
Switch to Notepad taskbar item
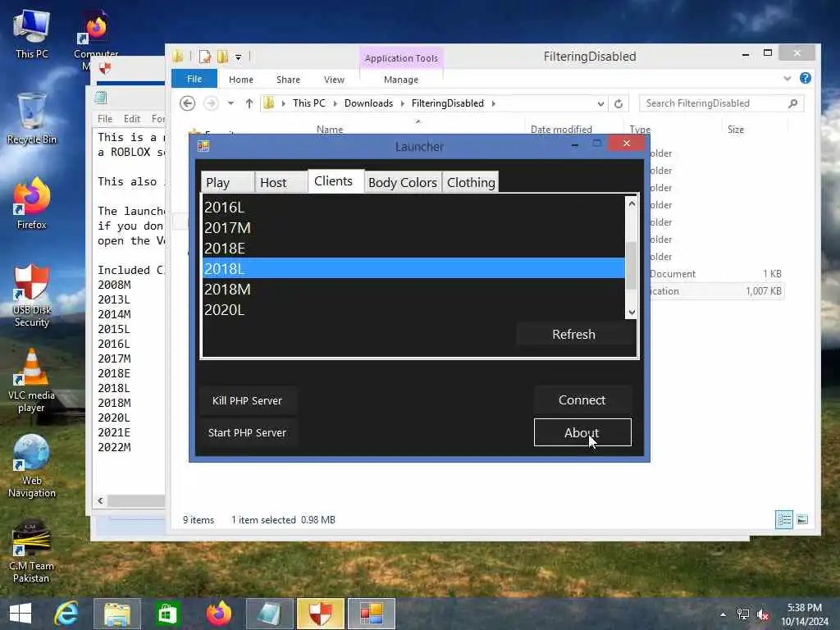point(269,614)
